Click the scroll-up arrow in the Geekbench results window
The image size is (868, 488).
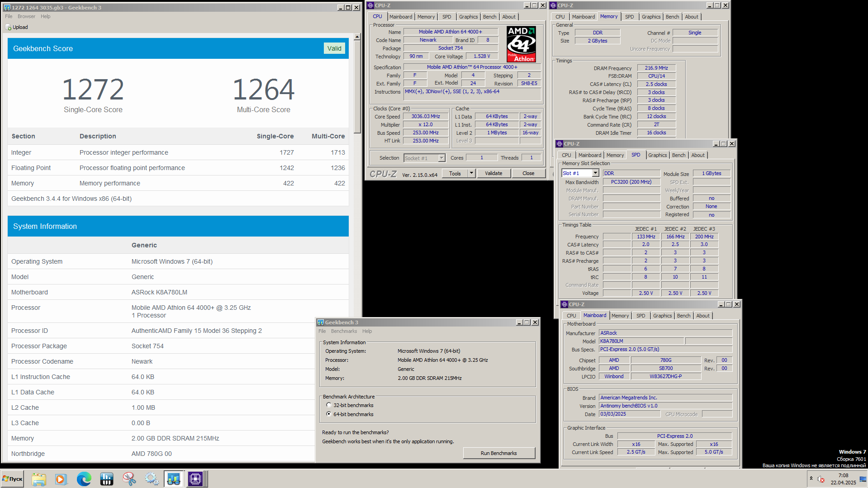click(357, 37)
